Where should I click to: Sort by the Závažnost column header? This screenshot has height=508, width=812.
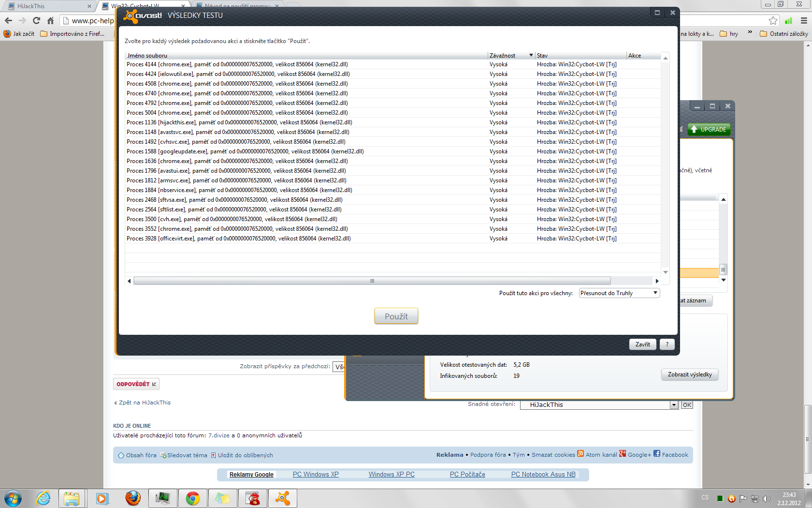tap(511, 56)
